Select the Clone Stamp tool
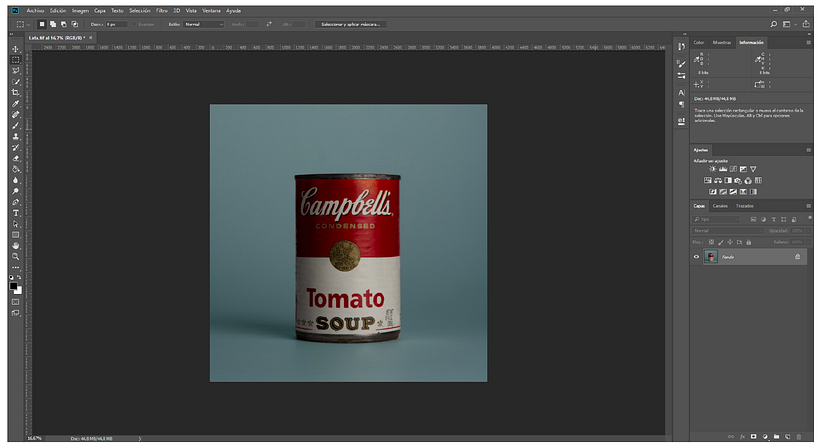Image resolution: width=820 pixels, height=448 pixels. coord(16,136)
